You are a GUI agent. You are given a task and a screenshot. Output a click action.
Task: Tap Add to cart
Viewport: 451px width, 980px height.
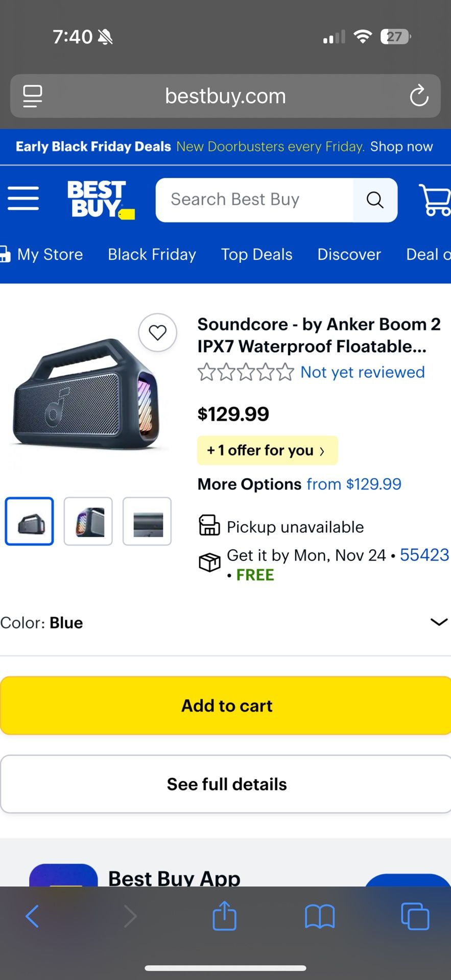[x=226, y=705]
